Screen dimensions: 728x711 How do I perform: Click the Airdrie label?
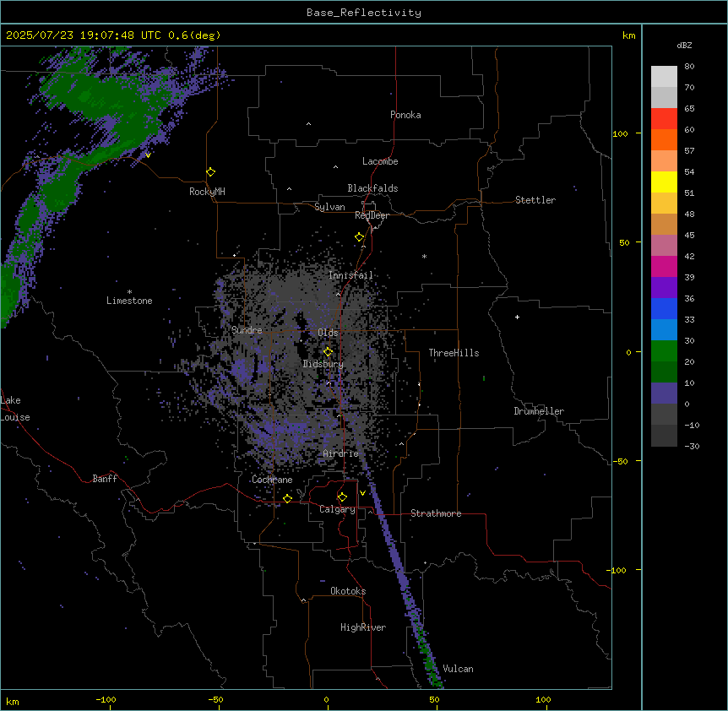click(x=341, y=453)
